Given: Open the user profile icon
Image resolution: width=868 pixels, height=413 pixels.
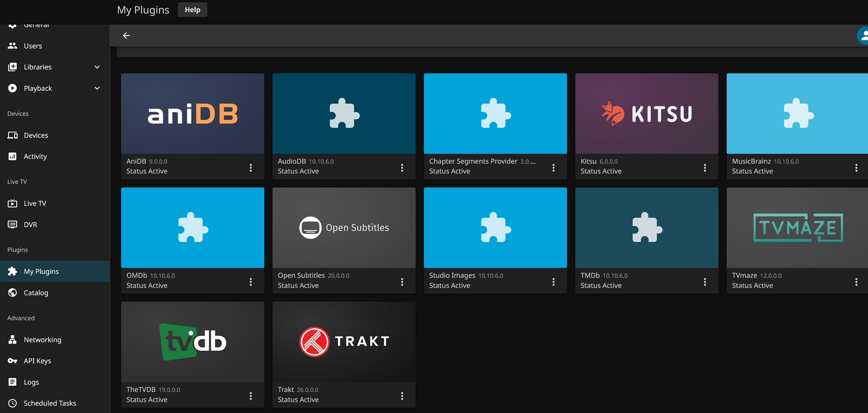Looking at the screenshot, I should pos(863,36).
